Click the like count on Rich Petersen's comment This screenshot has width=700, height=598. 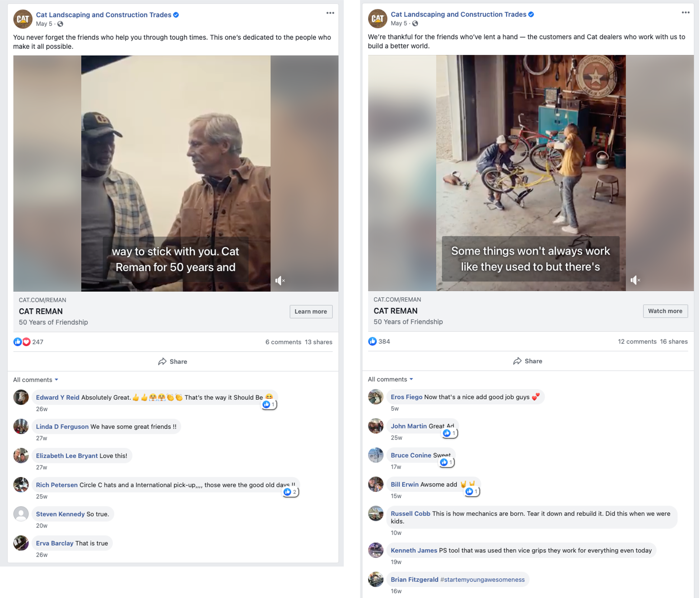tap(290, 492)
